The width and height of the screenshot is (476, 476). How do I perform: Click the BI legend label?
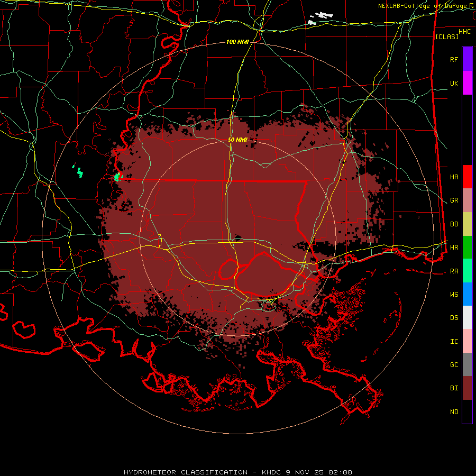click(x=454, y=388)
